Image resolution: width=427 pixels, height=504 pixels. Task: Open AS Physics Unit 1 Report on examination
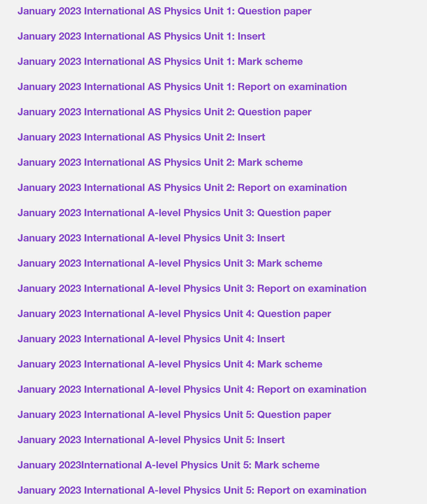pyautogui.click(x=182, y=87)
